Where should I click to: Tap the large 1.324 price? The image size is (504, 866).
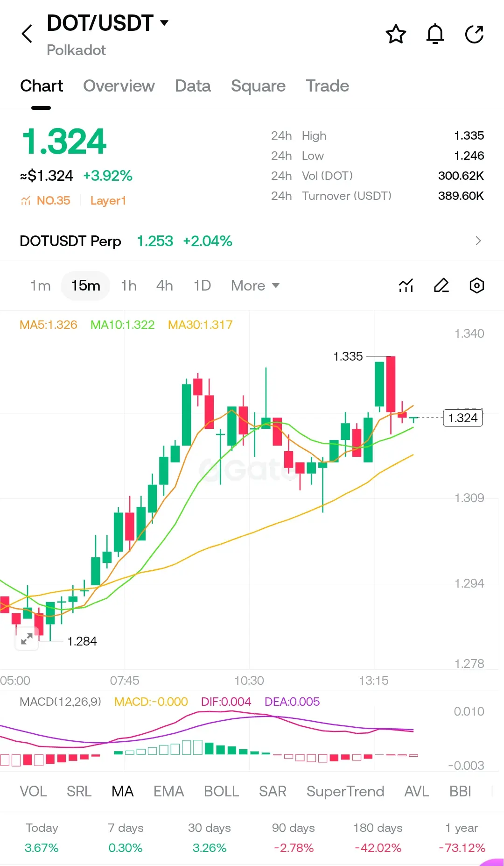click(x=64, y=142)
